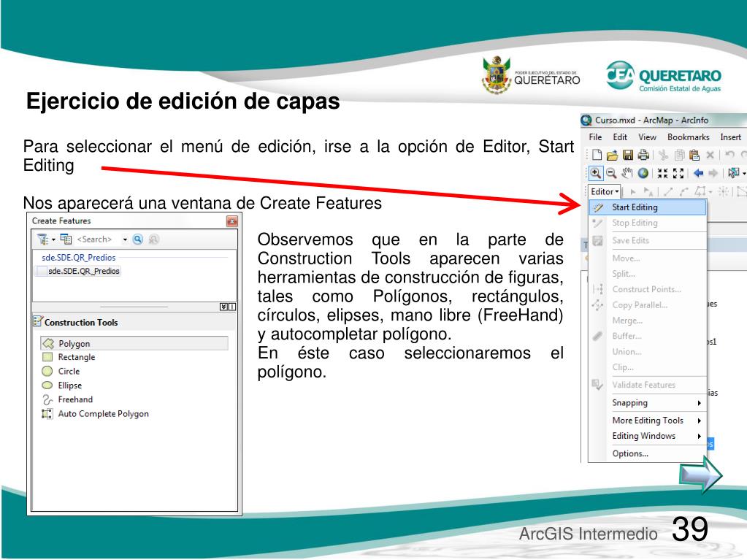Save the map with the floppy disk icon
Viewport: 747px width, 560px height.
(628, 155)
